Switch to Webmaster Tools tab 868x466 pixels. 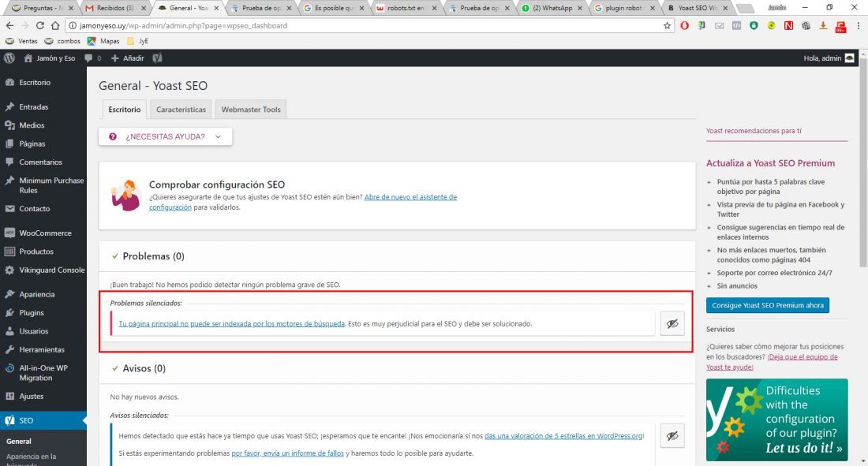pos(251,110)
